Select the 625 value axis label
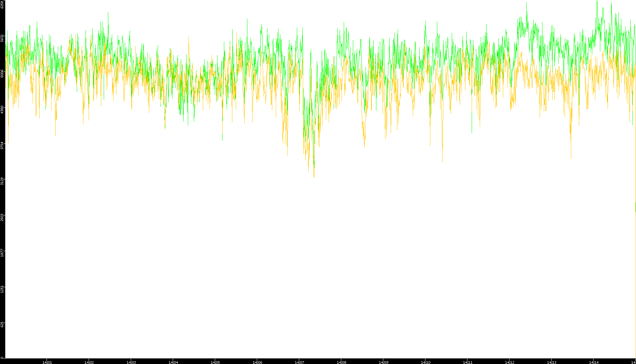 click(2, 325)
